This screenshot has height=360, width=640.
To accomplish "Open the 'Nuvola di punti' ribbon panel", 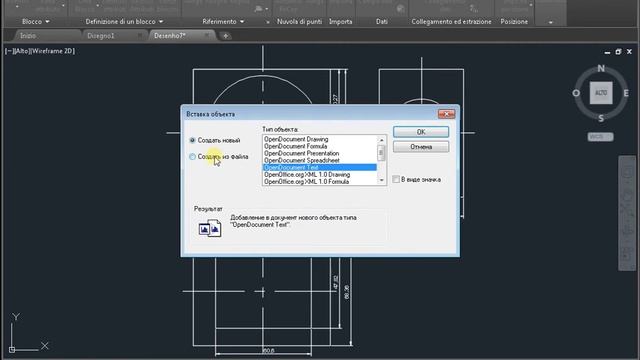I will (x=299, y=21).
